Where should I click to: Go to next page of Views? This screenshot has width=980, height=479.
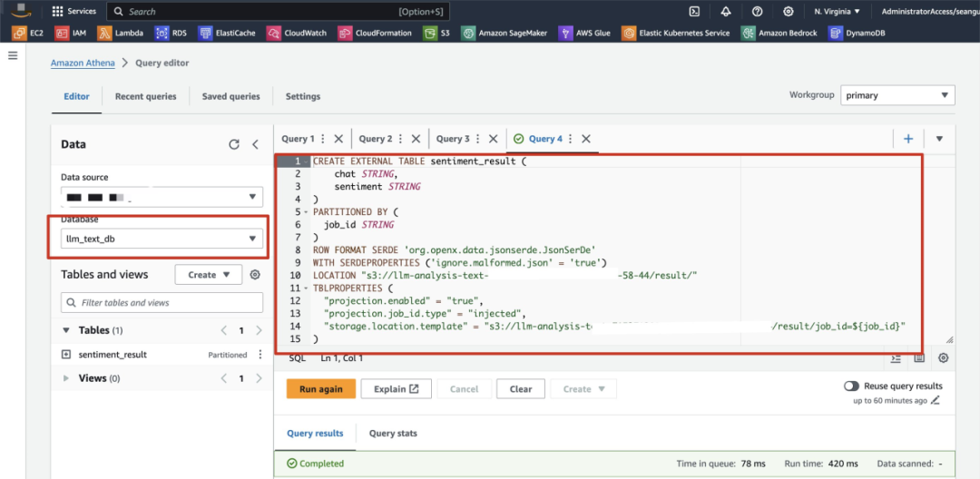point(259,377)
